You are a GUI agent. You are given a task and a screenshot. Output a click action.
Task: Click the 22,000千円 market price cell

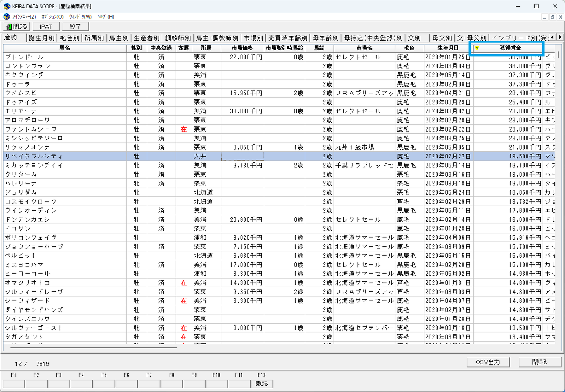[242, 57]
